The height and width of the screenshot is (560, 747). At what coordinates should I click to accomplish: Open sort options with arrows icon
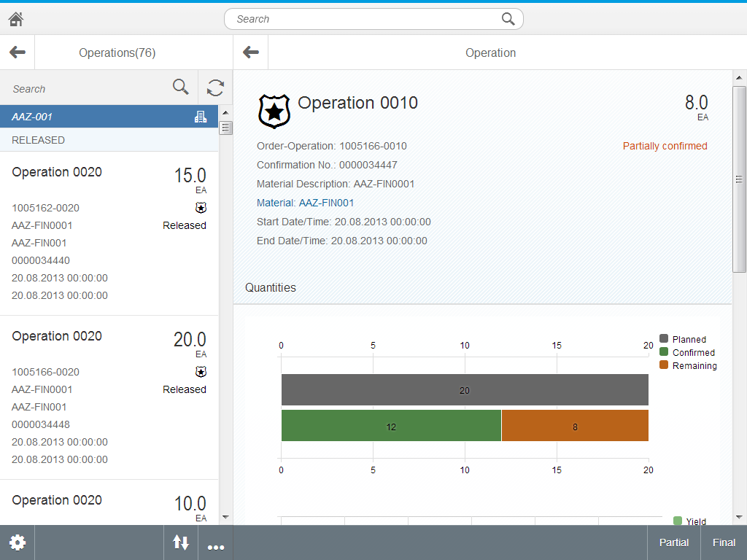pyautogui.click(x=181, y=542)
